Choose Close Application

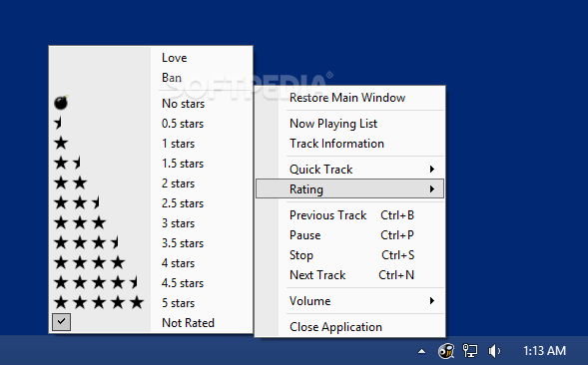(x=335, y=327)
